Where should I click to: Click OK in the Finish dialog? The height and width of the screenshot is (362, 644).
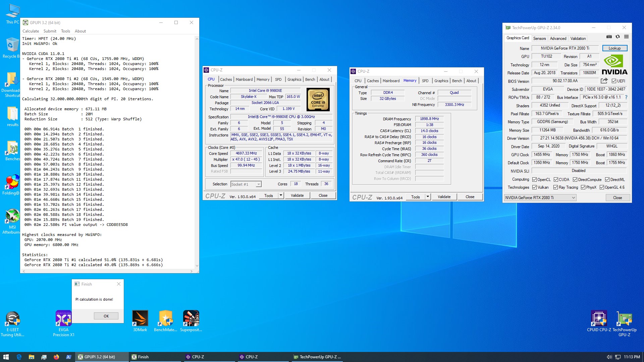pos(106,316)
